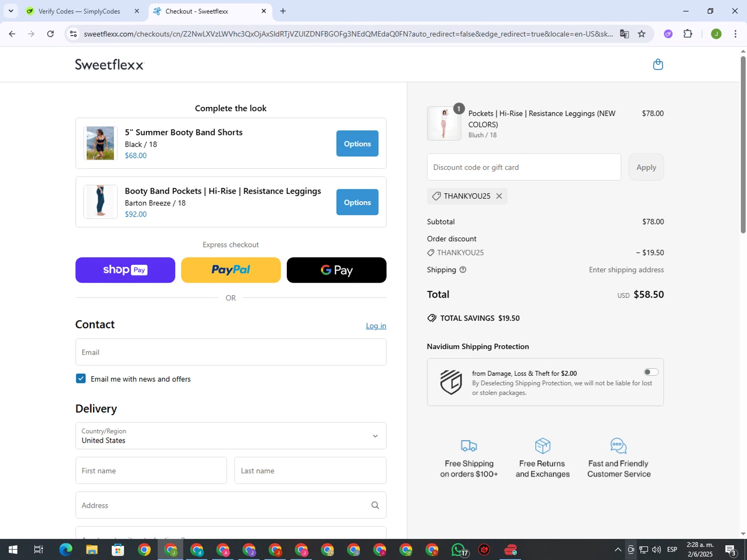Open Windows Start menu
The height and width of the screenshot is (560, 747).
pos(13,550)
